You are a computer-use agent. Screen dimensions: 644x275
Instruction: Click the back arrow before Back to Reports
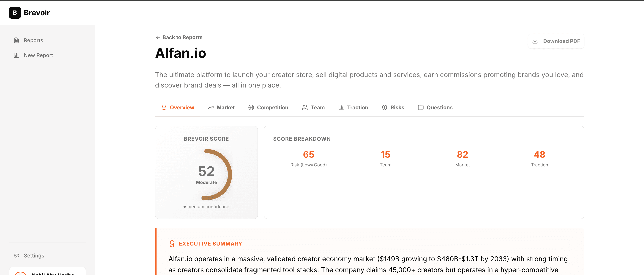tap(158, 37)
